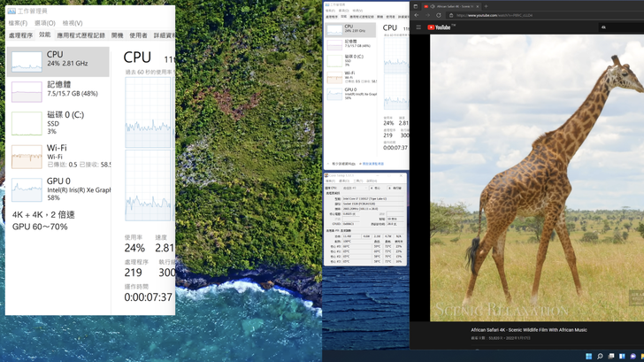Open 選項(O) menu in enlarged Task Manager

click(x=45, y=23)
